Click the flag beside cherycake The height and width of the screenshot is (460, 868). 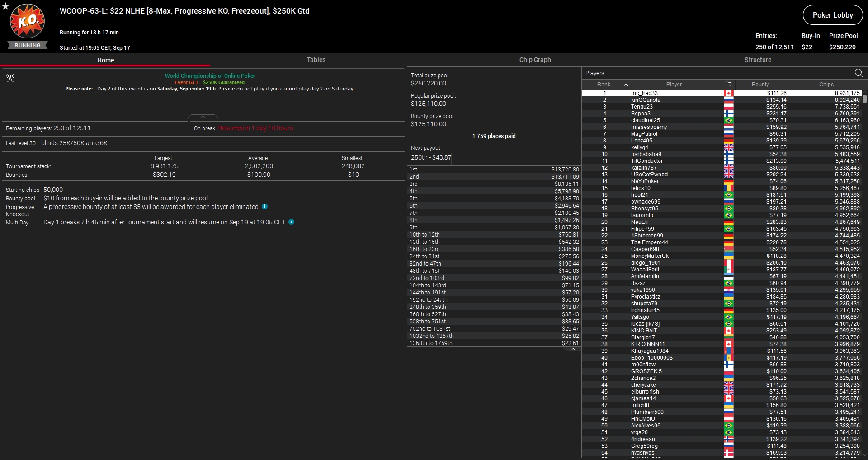(x=728, y=385)
